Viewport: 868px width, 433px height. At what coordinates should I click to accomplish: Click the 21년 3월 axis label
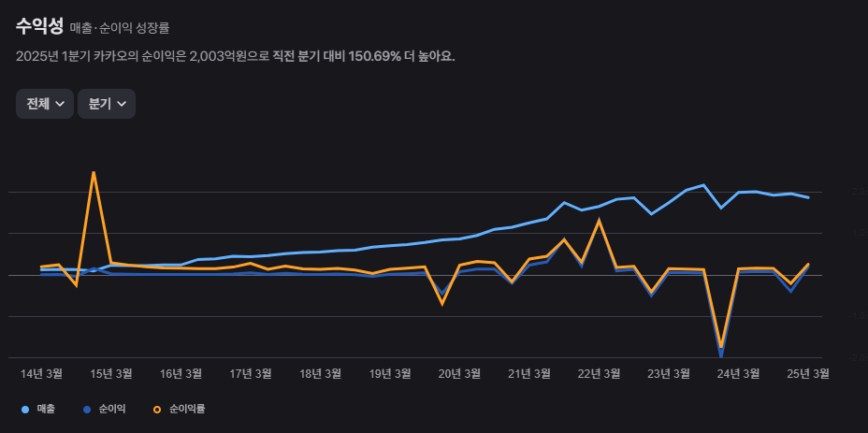pos(529,374)
